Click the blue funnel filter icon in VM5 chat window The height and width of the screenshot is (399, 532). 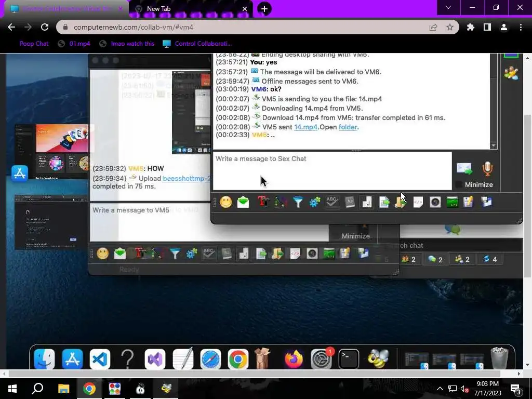(175, 254)
